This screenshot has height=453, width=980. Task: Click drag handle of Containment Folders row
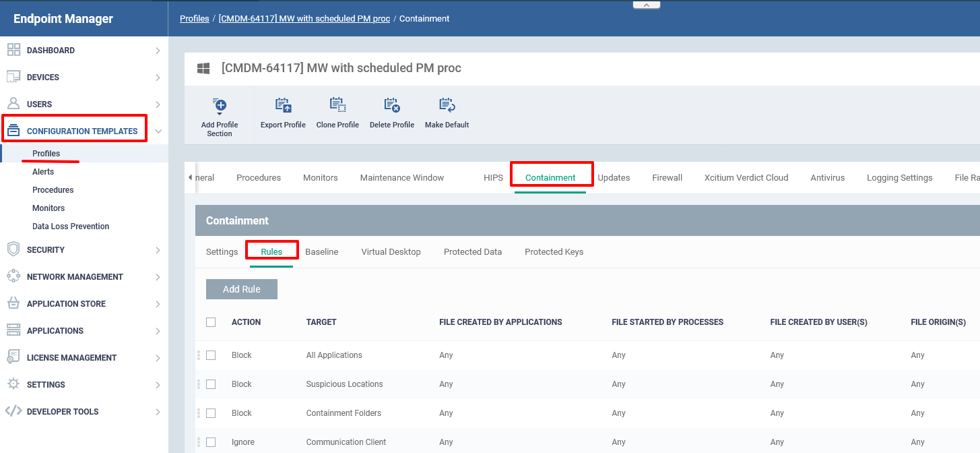pyautogui.click(x=199, y=413)
